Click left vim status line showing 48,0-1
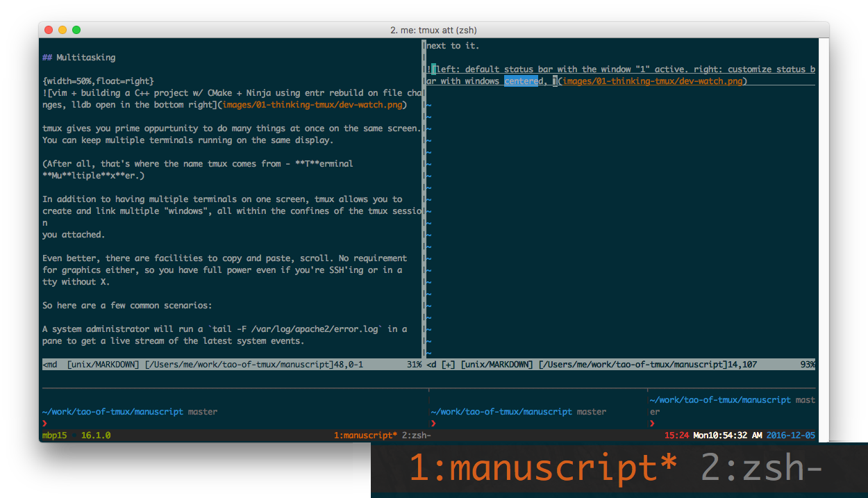 [232, 364]
